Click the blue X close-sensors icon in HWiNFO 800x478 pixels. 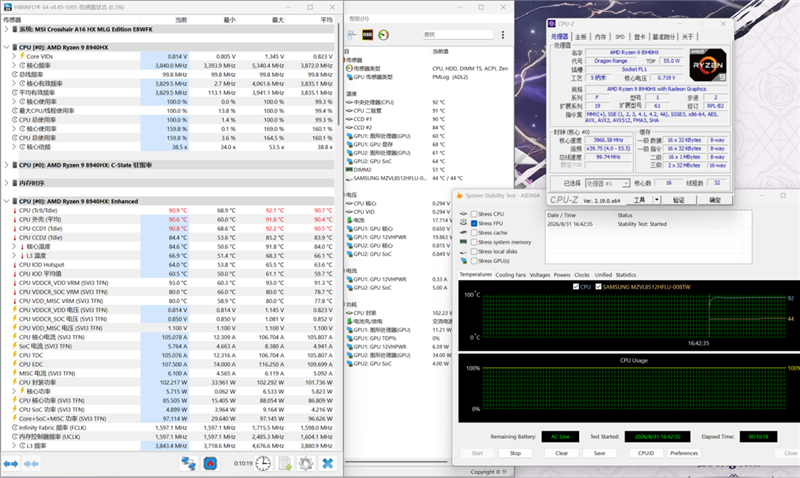pyautogui.click(x=328, y=463)
